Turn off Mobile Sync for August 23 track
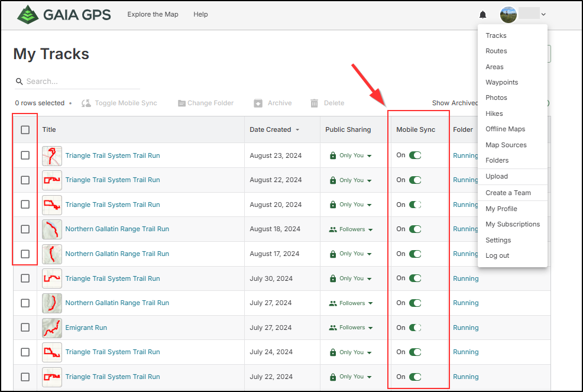 415,155
